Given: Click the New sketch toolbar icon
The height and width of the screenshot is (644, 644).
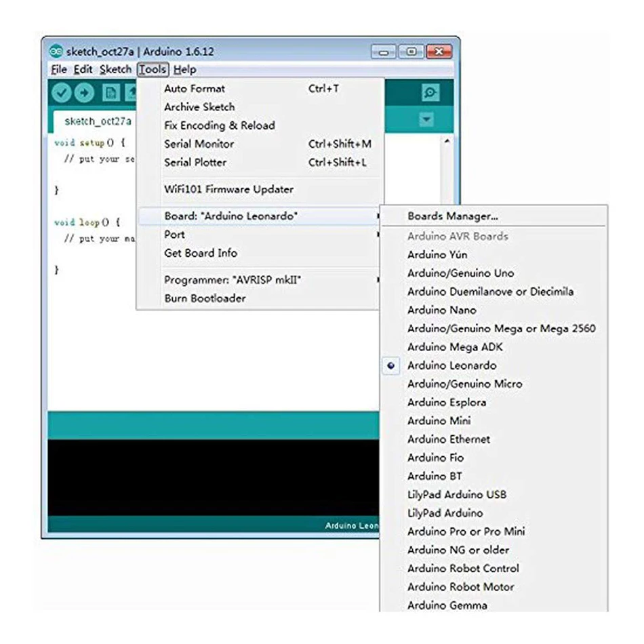Looking at the screenshot, I should [110, 93].
